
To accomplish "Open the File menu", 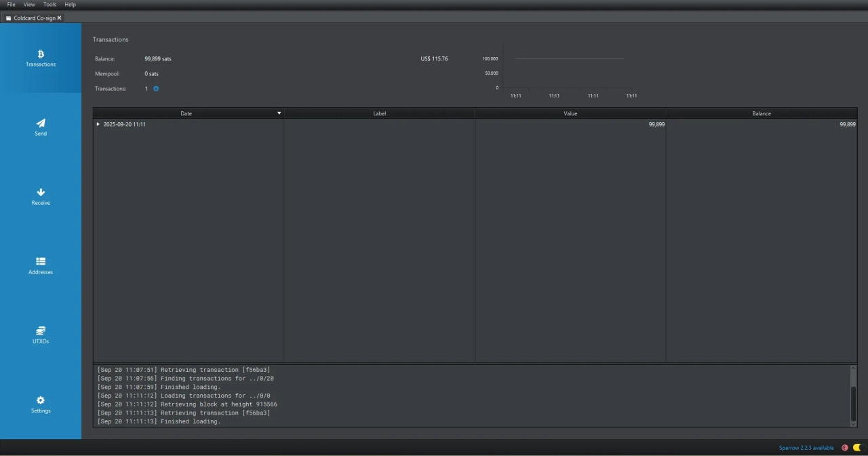I will tap(11, 5).
